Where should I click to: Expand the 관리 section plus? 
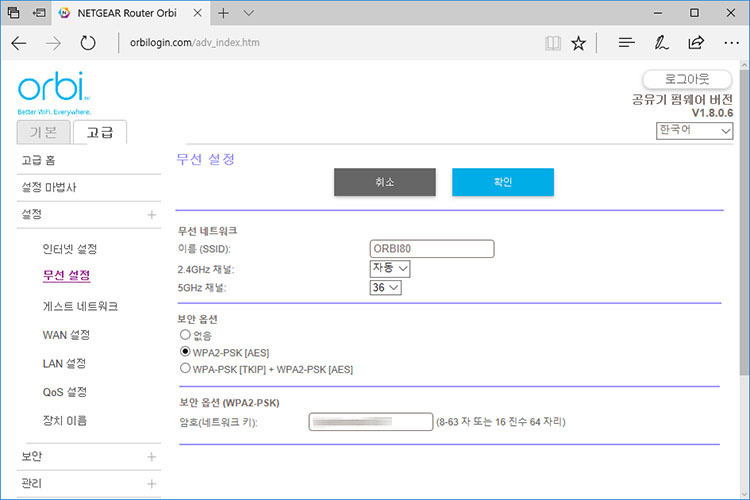tap(151, 484)
